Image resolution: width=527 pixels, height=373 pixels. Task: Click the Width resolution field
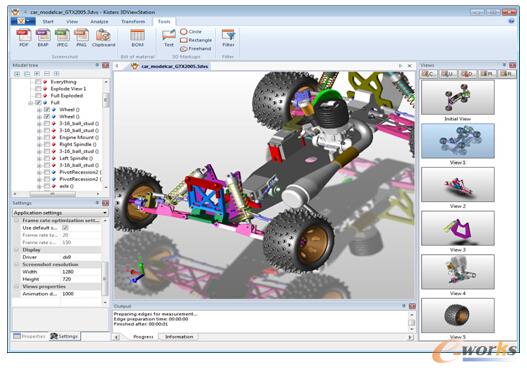point(81,272)
